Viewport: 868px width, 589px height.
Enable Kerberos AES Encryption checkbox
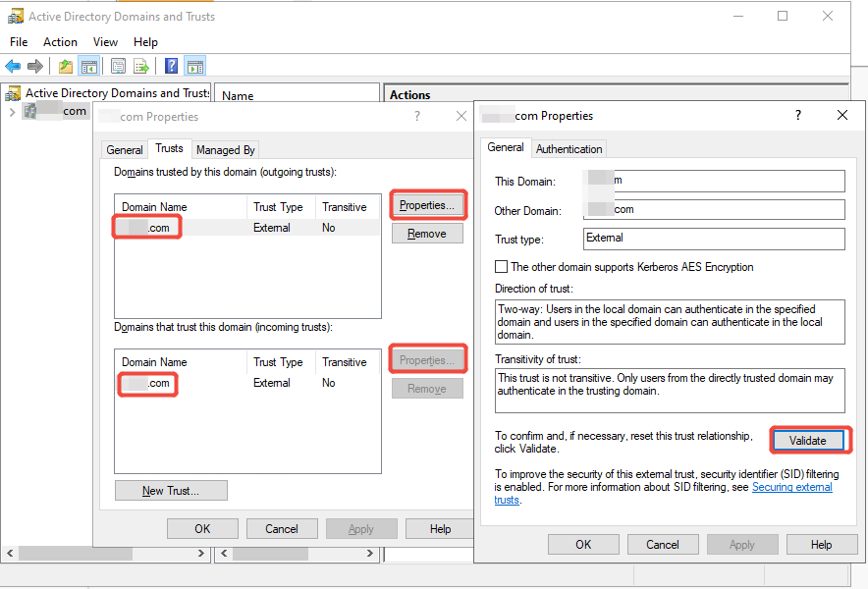[x=501, y=267]
